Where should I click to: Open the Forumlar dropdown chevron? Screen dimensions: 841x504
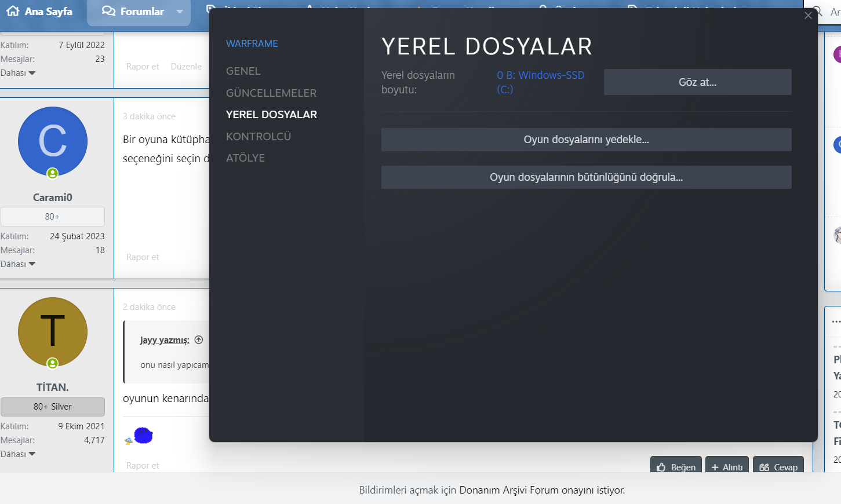tap(180, 10)
